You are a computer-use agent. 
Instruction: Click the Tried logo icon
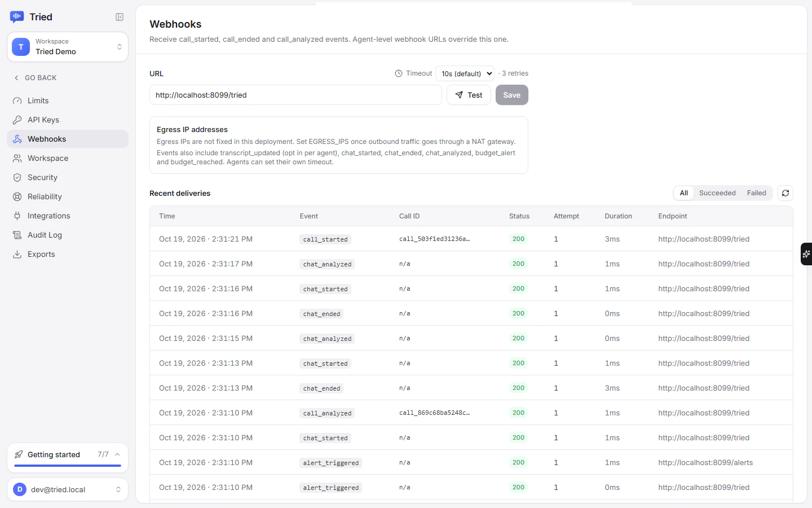17,17
